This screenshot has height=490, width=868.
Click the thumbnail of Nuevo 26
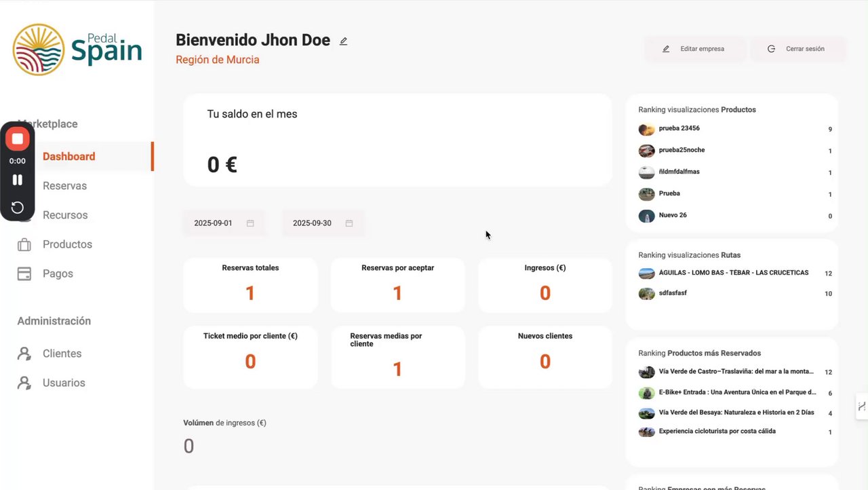tap(647, 216)
